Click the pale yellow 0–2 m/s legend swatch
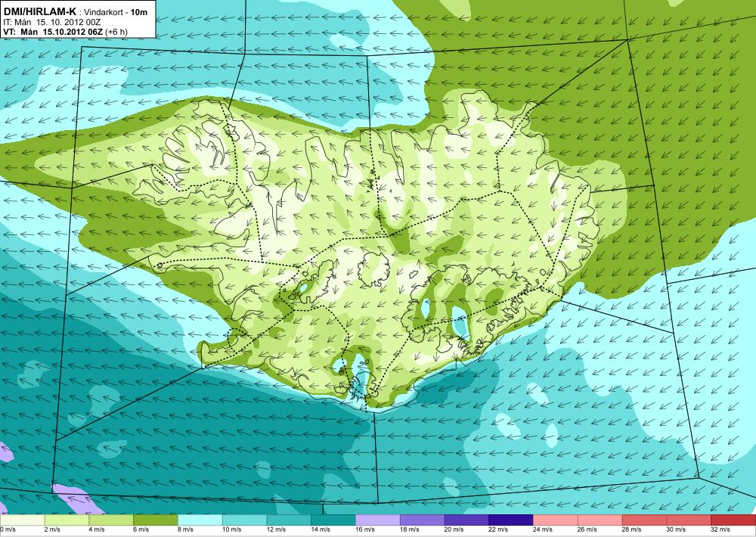The width and height of the screenshot is (756, 537). coord(22,520)
